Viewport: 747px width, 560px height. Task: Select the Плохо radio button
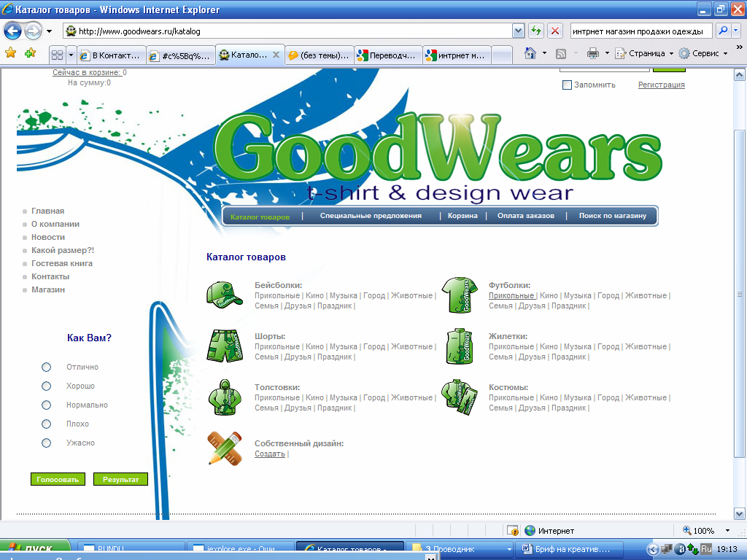[x=46, y=424]
